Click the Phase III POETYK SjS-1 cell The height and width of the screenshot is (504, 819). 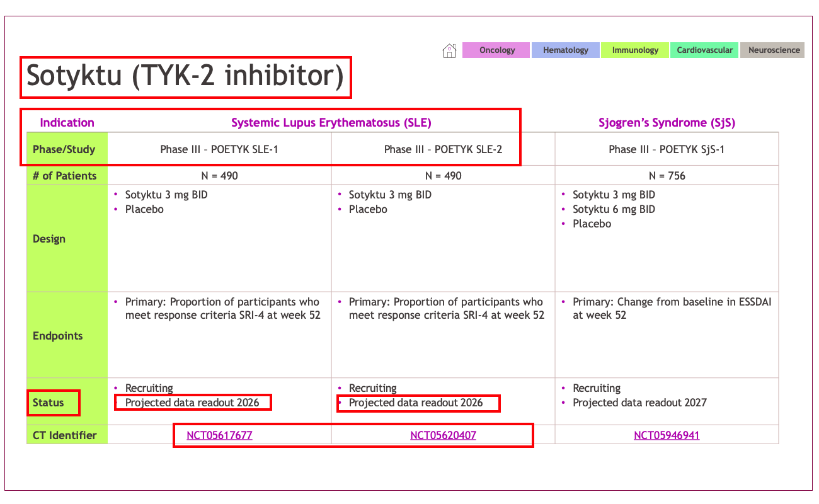tap(667, 149)
